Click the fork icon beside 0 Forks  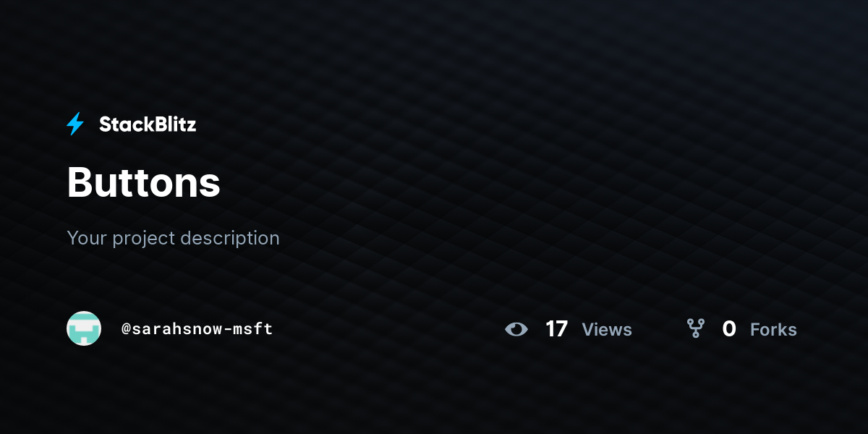(696, 329)
